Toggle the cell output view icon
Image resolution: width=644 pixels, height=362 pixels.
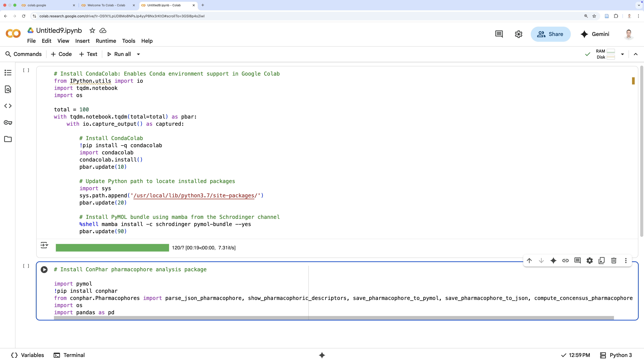[x=44, y=245]
